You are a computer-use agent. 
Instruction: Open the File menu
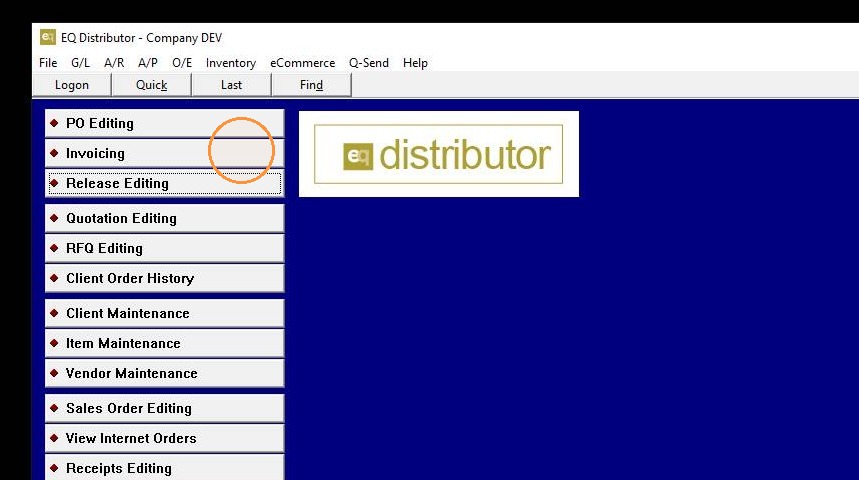coord(48,63)
